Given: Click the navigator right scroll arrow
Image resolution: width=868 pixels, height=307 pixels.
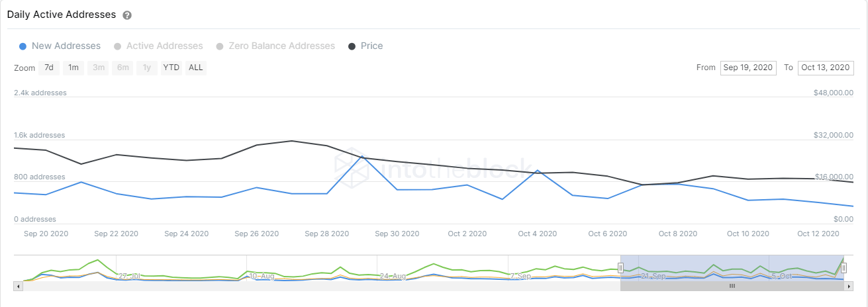Looking at the screenshot, I should point(849,286).
